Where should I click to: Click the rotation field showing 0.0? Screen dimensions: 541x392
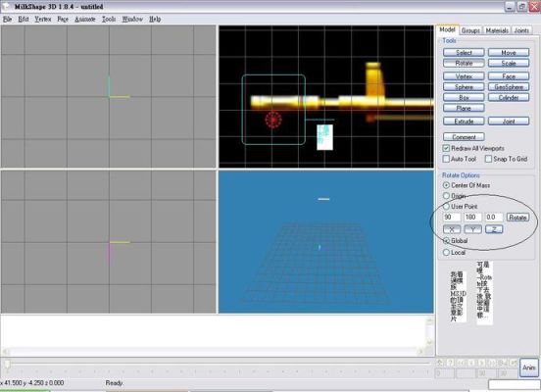pos(494,217)
